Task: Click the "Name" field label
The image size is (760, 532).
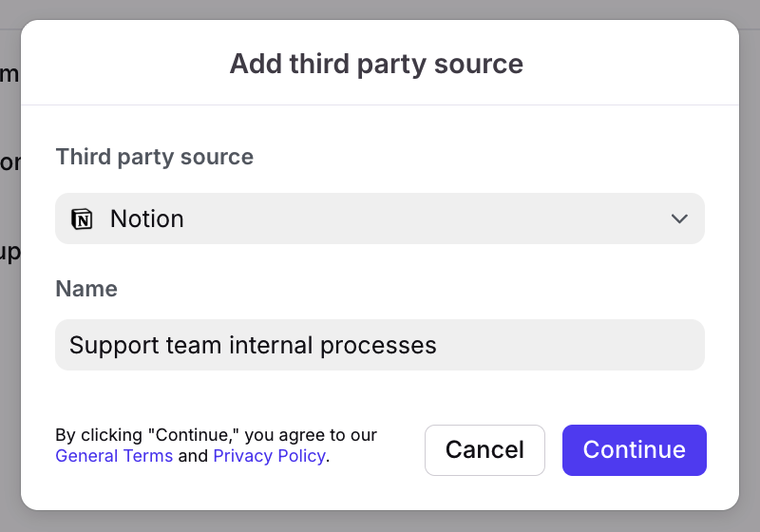Action: [86, 289]
